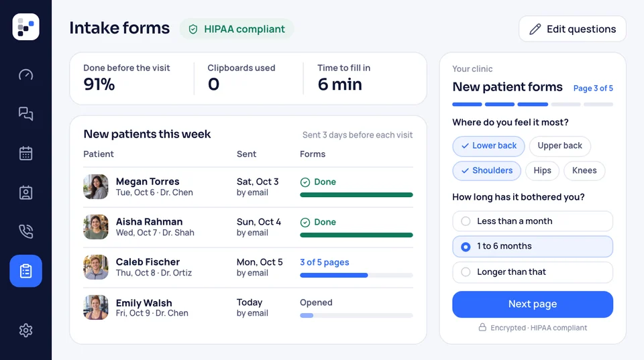Viewport: 644px width, 360px height.
Task: Click the lock icon beside Encrypted
Action: [482, 327]
